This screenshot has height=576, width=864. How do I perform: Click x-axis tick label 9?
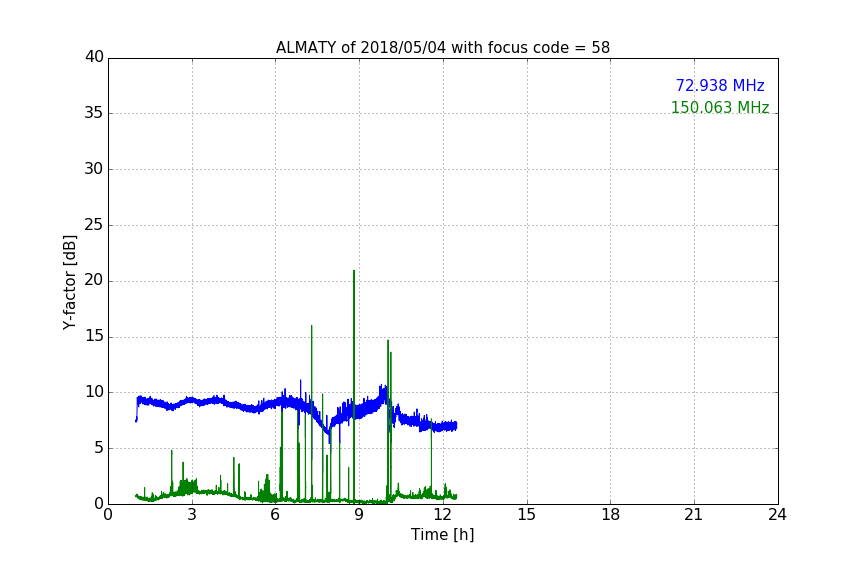[359, 515]
